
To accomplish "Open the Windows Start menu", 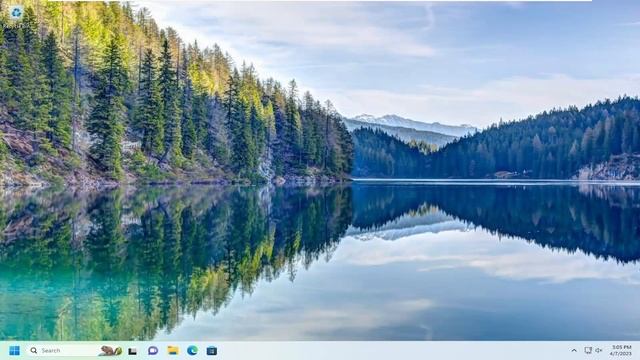I will coord(14,351).
